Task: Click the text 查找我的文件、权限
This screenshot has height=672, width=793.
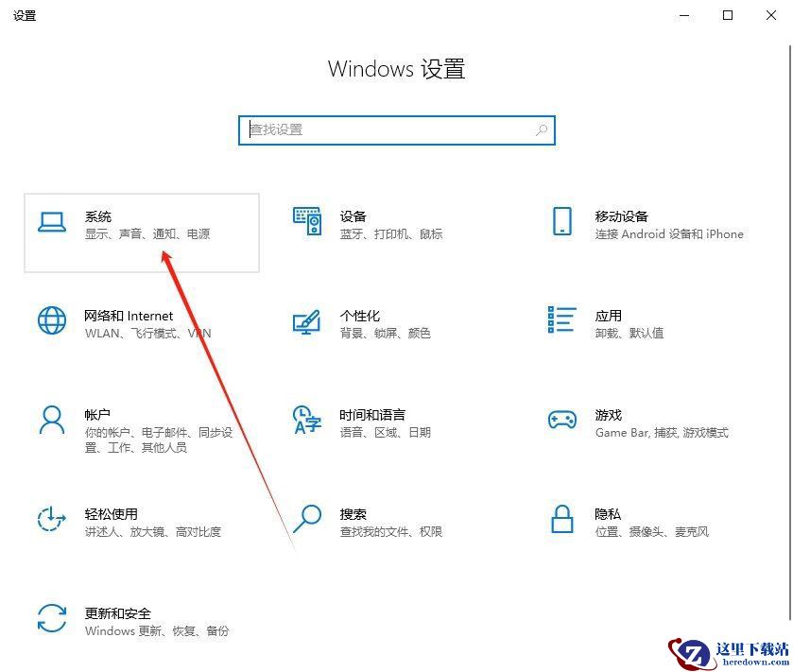Action: 391,531
